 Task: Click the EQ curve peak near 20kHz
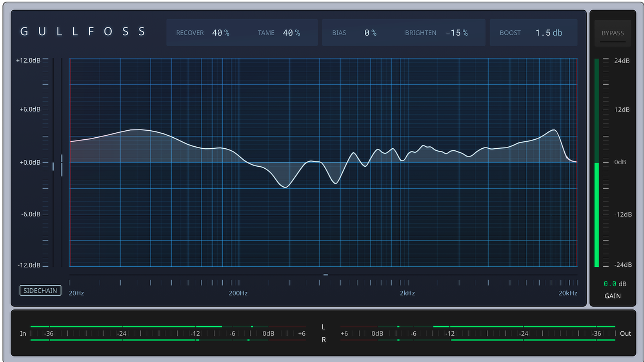(554, 130)
